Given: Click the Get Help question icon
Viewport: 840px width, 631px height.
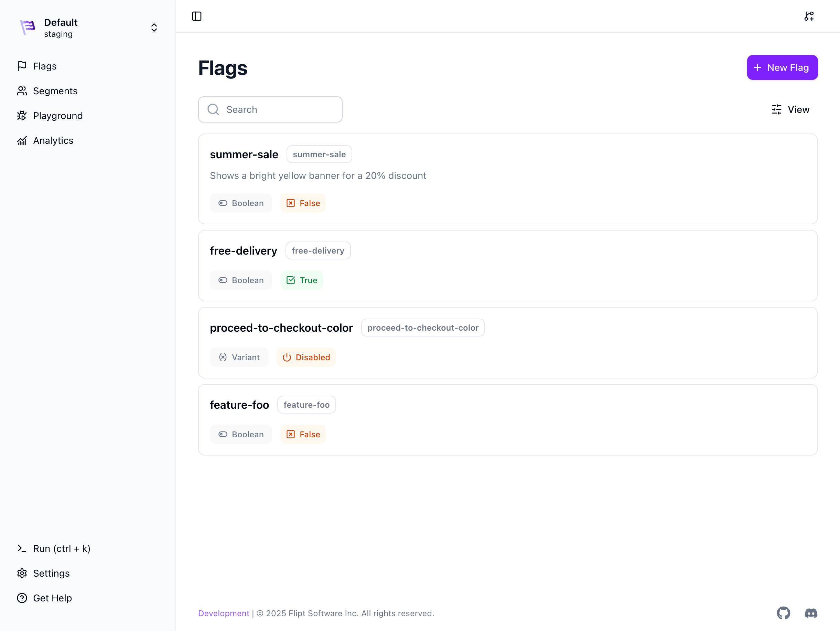Looking at the screenshot, I should click(22, 598).
